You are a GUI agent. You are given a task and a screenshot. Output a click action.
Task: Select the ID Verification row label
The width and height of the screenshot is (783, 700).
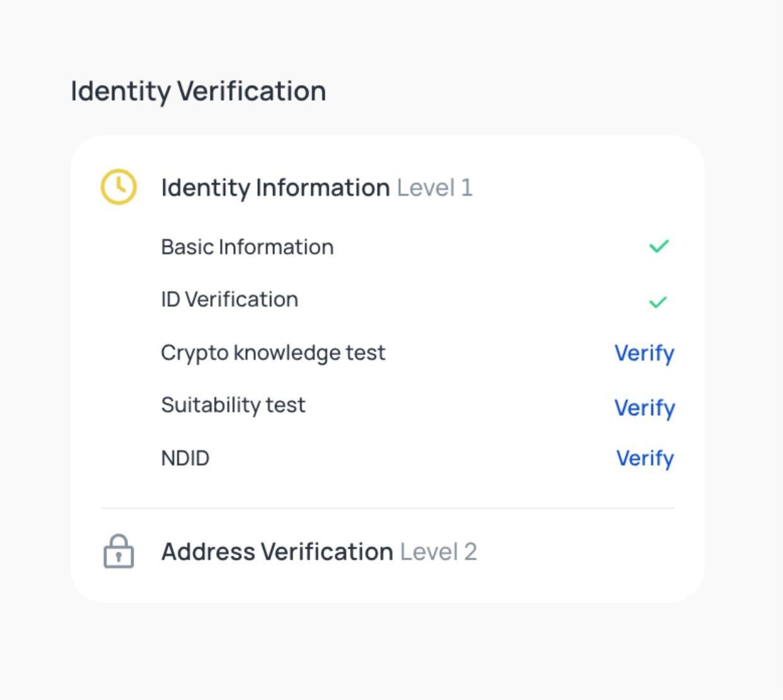click(229, 299)
